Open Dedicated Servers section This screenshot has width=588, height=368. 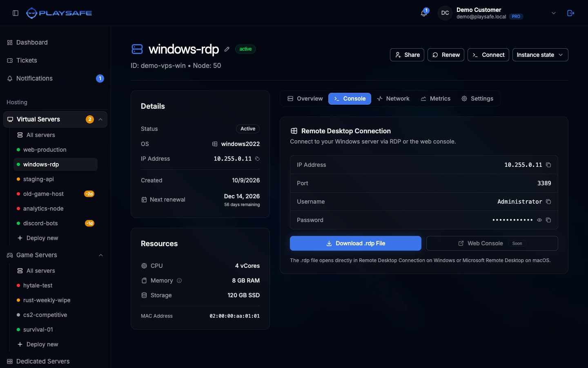(x=56, y=361)
